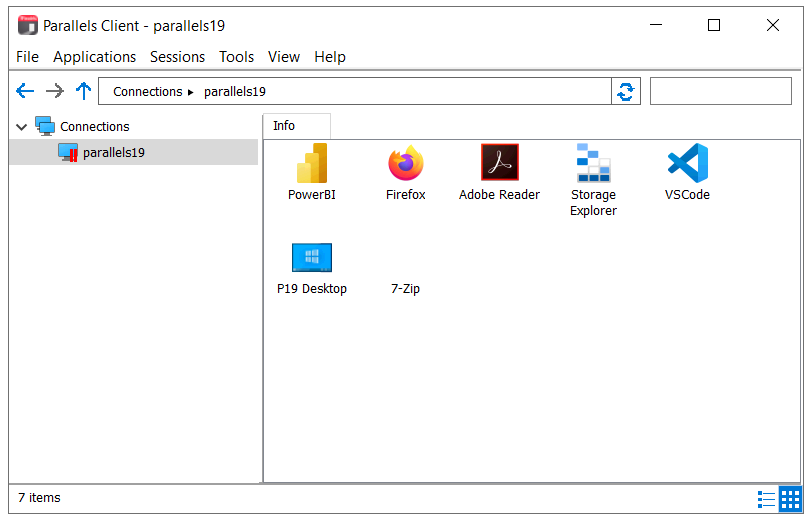Launch the PowerBI application icon
Screen dimensions: 812x521
pos(312,163)
